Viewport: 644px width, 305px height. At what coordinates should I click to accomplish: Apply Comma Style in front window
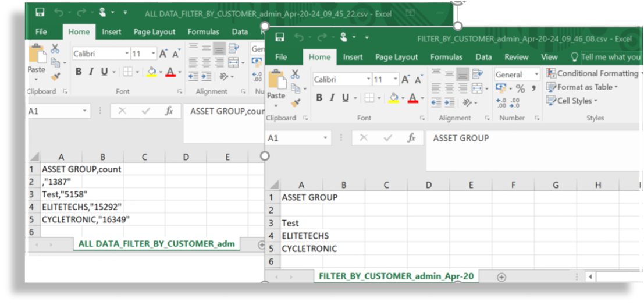click(533, 88)
